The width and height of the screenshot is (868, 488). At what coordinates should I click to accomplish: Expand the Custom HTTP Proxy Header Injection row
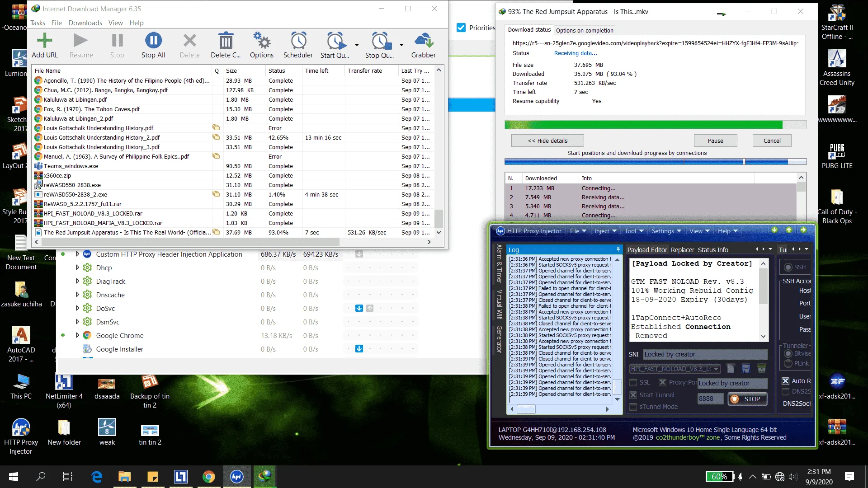pyautogui.click(x=77, y=254)
